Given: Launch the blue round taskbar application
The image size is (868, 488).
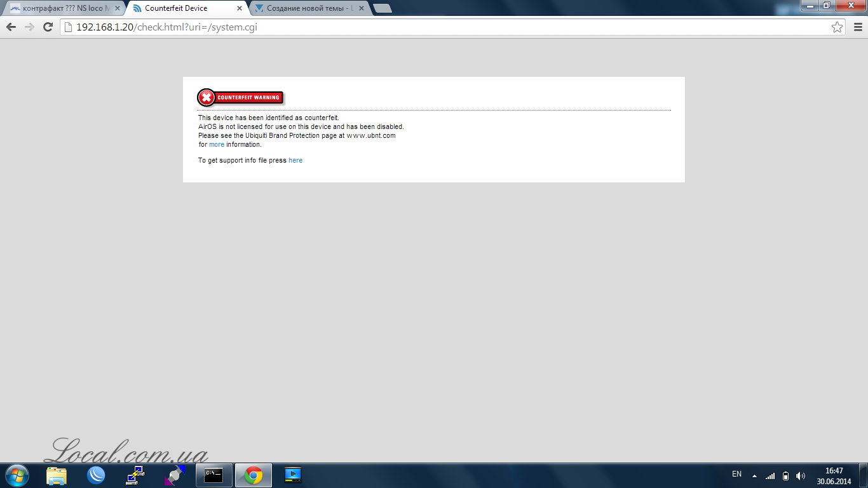Looking at the screenshot, I should click(96, 475).
